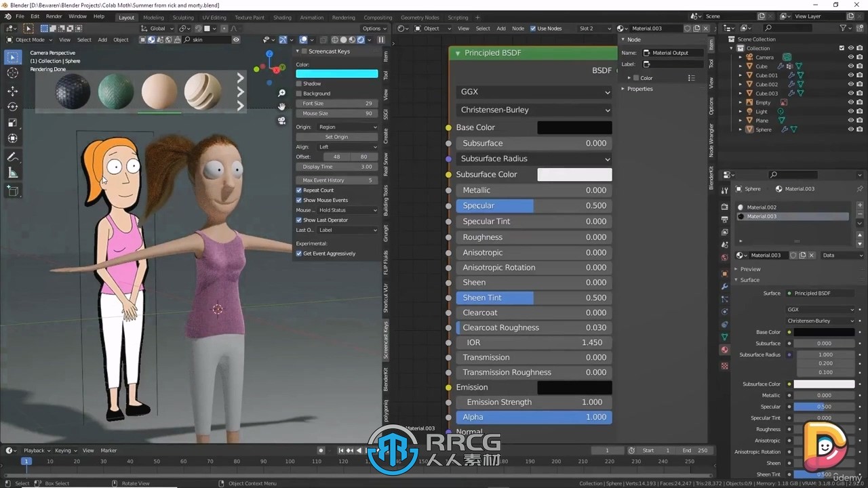Toggle camera view icon in viewport

(x=282, y=121)
